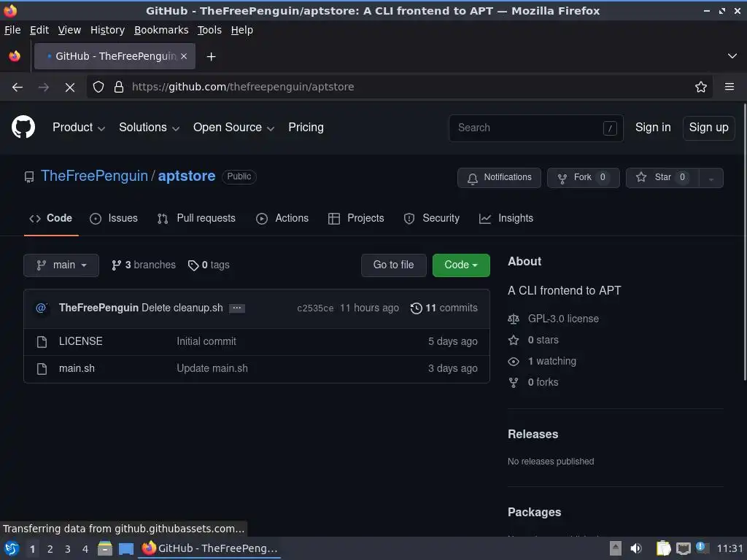Screen dimensions: 747x560
Task: Switch to the Actions tab
Action: 282,219
